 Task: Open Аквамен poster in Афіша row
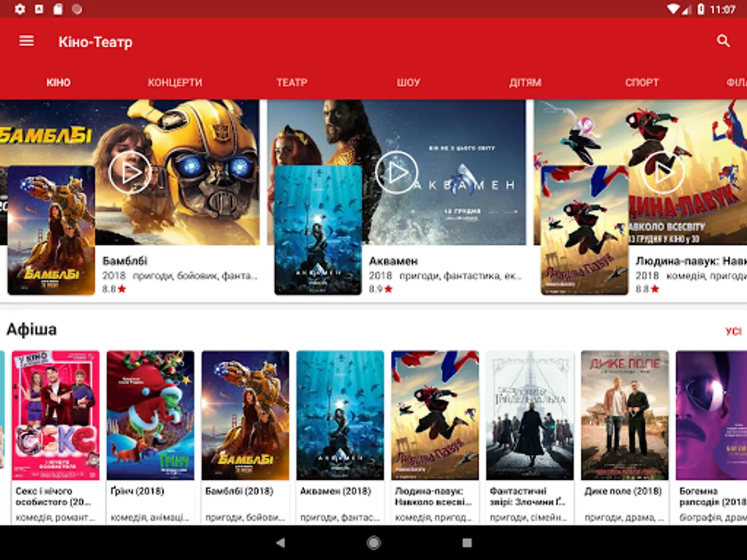pos(341,415)
